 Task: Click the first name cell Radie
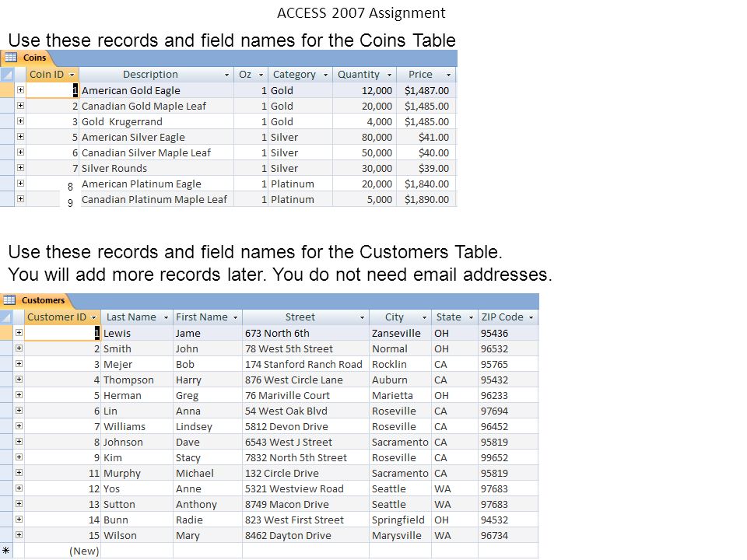click(x=208, y=520)
